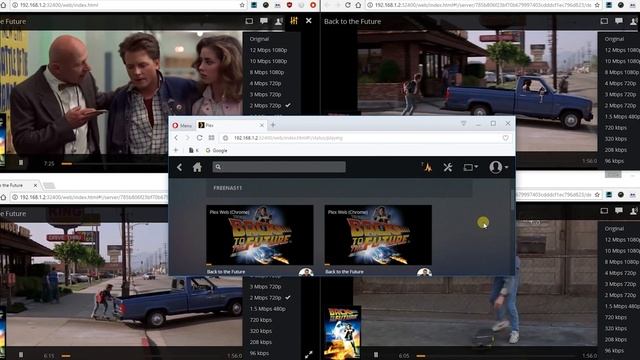This screenshot has height=360, width=640.
Task: Toggle the orange quality sliders icon in the top-left player
Action: [294, 21]
